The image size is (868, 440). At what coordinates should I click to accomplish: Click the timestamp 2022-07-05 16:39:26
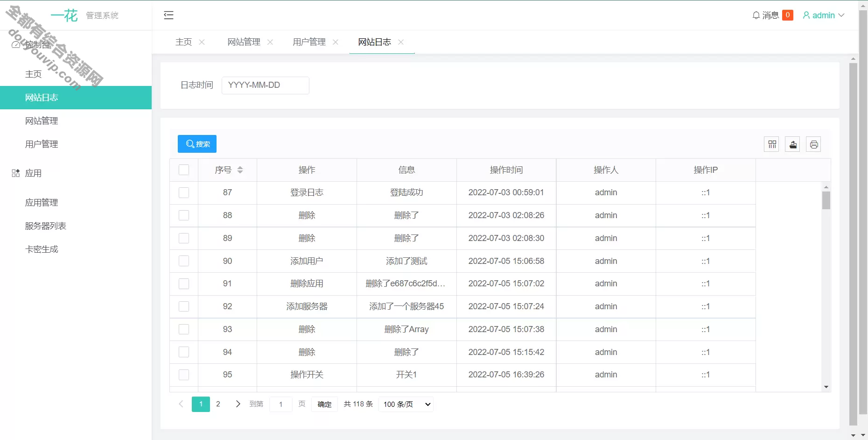click(506, 375)
